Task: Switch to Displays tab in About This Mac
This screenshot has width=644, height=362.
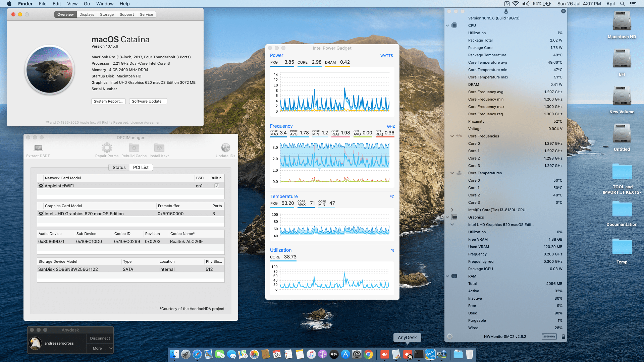Action: (x=87, y=14)
